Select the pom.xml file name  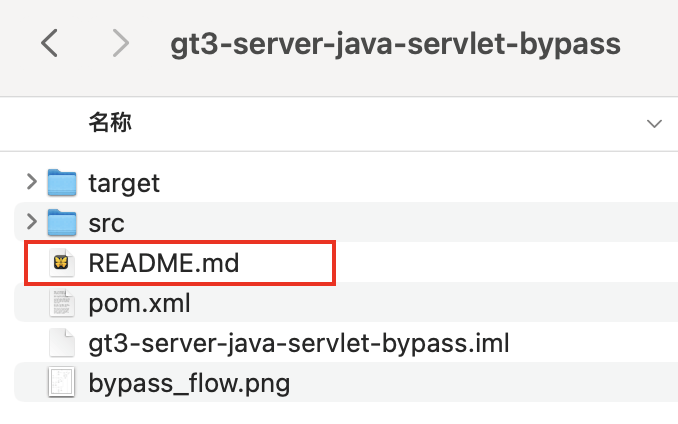(x=139, y=302)
